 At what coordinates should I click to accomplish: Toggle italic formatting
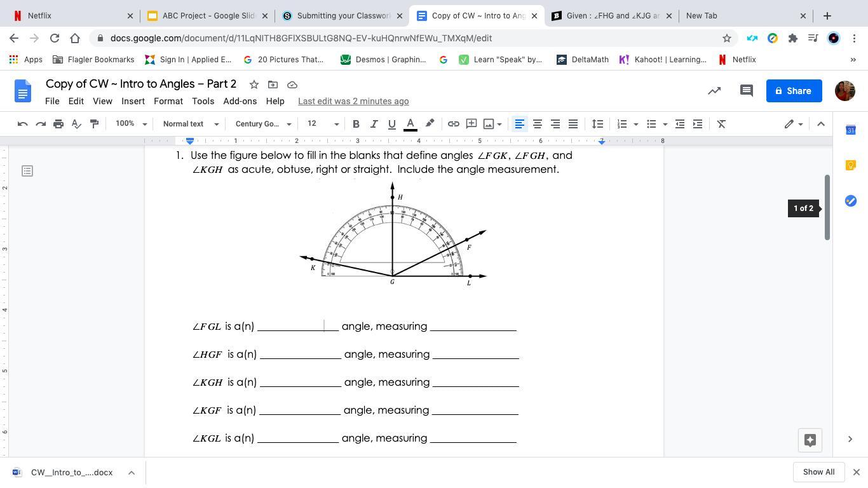pyautogui.click(x=374, y=124)
